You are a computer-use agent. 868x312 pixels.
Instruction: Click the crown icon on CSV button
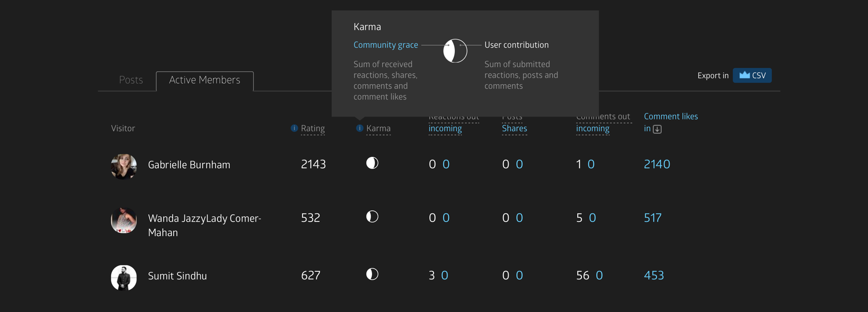[x=744, y=75]
